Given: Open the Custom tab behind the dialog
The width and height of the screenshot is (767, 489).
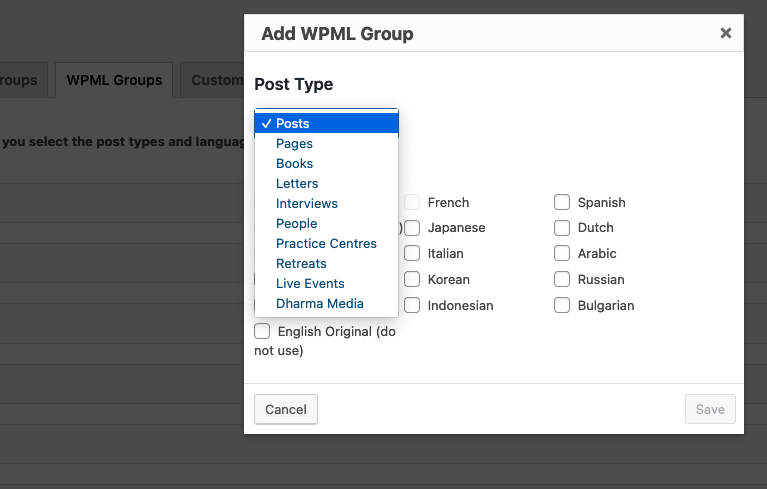Looking at the screenshot, I should click(212, 80).
